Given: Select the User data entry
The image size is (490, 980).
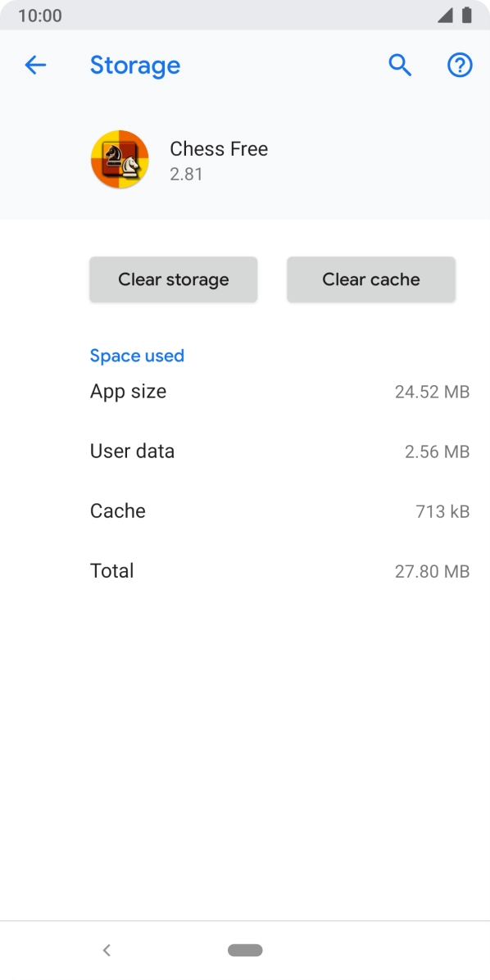Looking at the screenshot, I should click(132, 451).
